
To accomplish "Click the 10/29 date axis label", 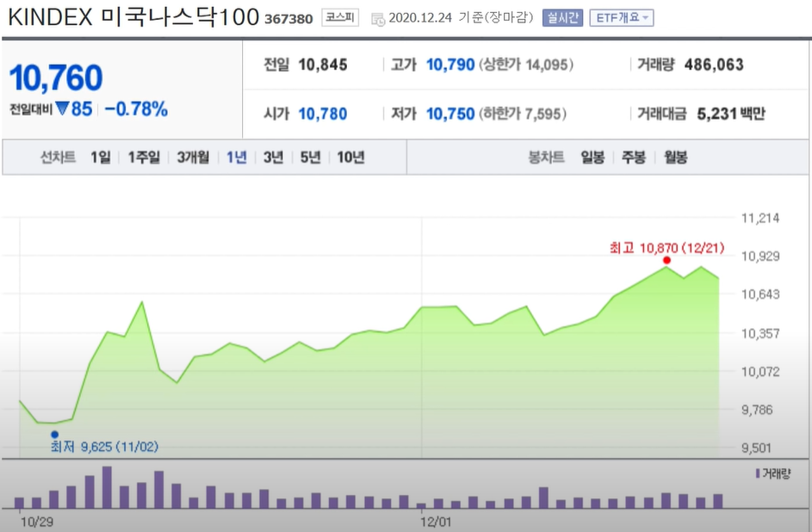I will [x=37, y=522].
